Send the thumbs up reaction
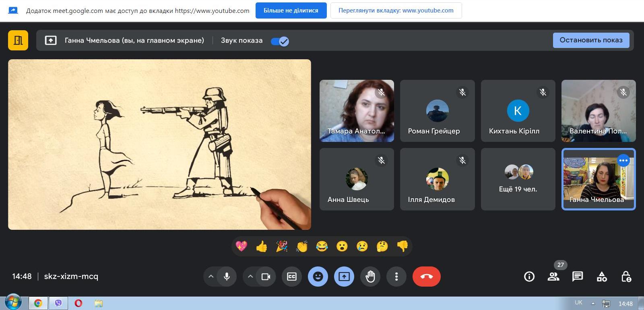644x310 pixels. point(262,246)
